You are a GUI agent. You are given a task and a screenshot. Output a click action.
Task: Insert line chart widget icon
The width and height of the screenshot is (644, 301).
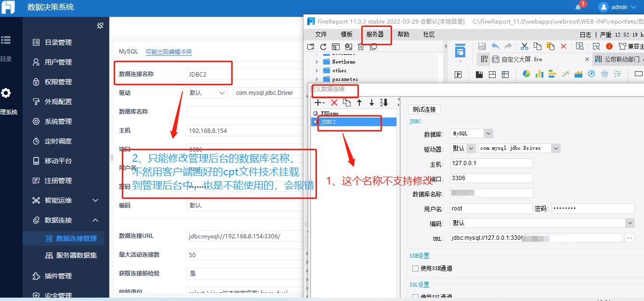565,74
